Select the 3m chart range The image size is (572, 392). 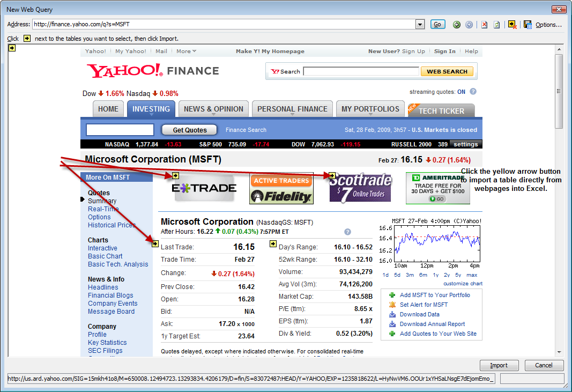click(x=410, y=275)
